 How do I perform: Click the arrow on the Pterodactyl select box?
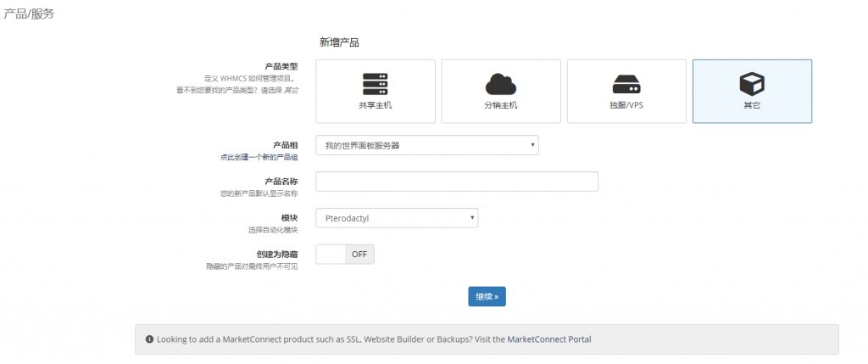coord(471,218)
